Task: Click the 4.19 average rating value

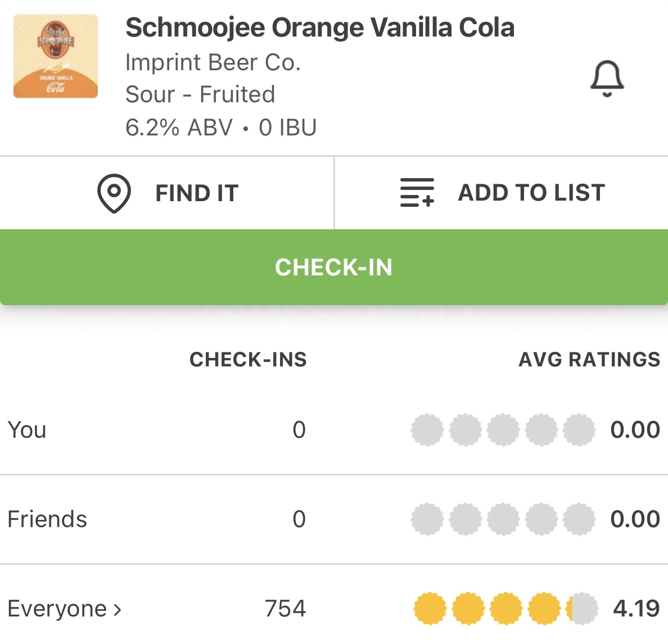Action: [636, 609]
